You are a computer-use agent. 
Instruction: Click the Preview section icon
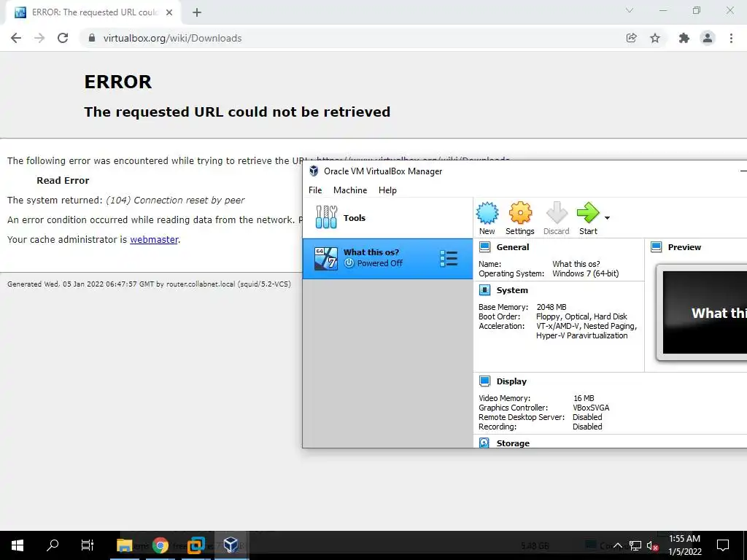[x=656, y=246]
